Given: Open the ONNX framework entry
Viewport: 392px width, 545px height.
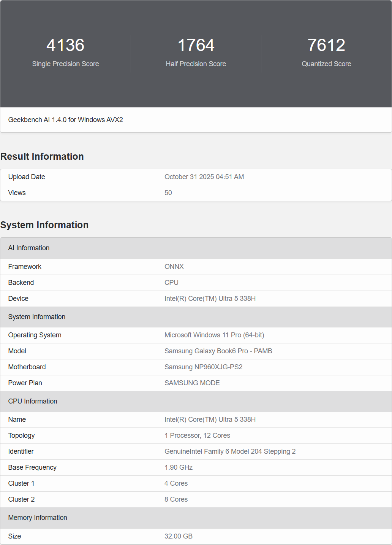Looking at the screenshot, I should [174, 267].
